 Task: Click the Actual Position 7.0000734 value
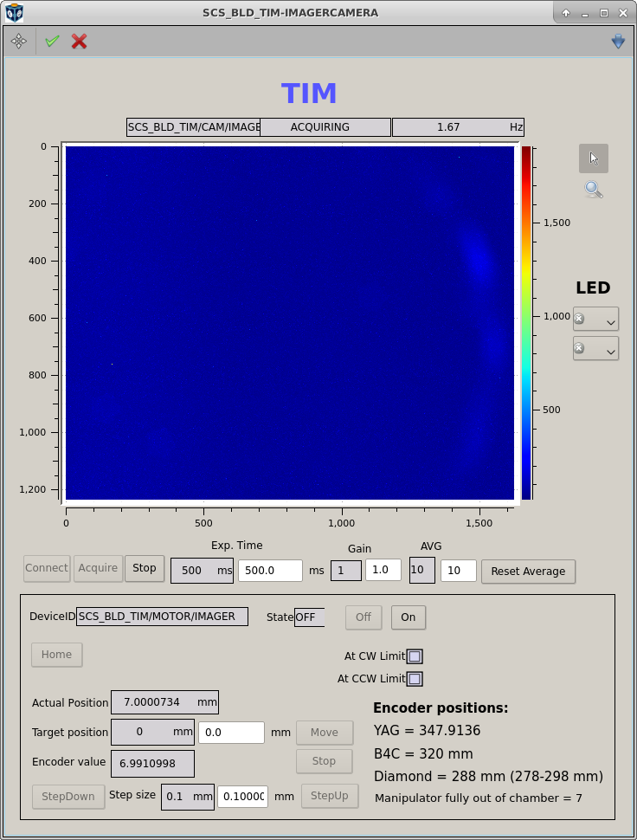click(164, 702)
